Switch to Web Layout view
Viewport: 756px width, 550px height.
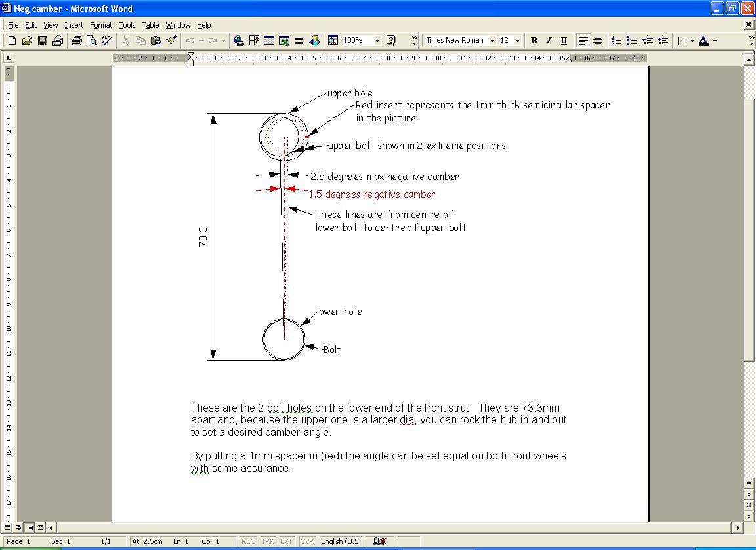pyautogui.click(x=18, y=528)
